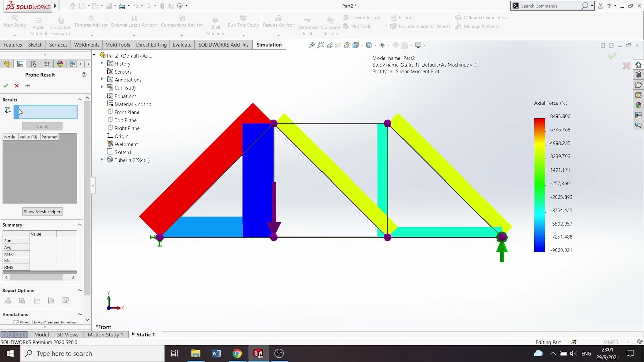
Task: Open the Weldments tab
Action: [x=87, y=45]
